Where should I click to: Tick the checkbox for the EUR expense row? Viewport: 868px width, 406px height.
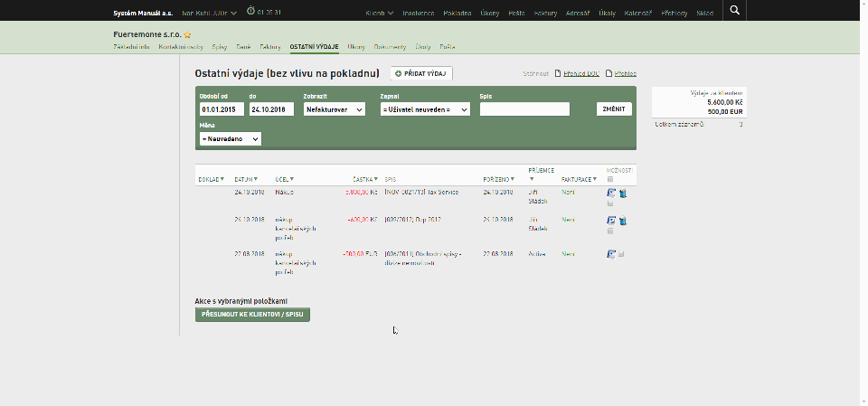pyautogui.click(x=621, y=255)
